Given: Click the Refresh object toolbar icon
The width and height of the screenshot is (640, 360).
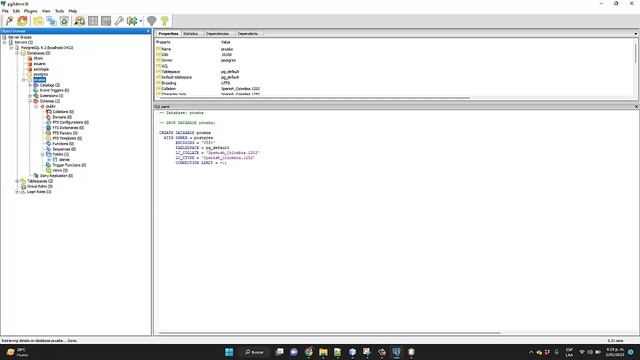Looking at the screenshot, I should 22,21.
